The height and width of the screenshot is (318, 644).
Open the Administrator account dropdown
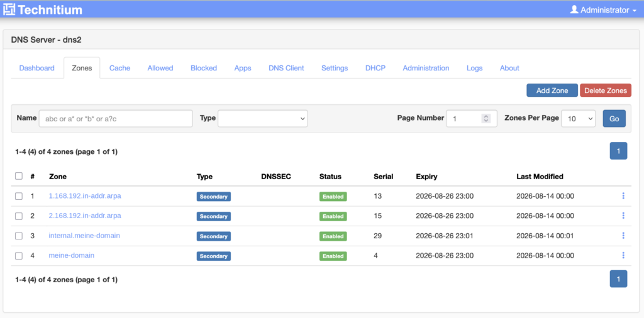(603, 10)
